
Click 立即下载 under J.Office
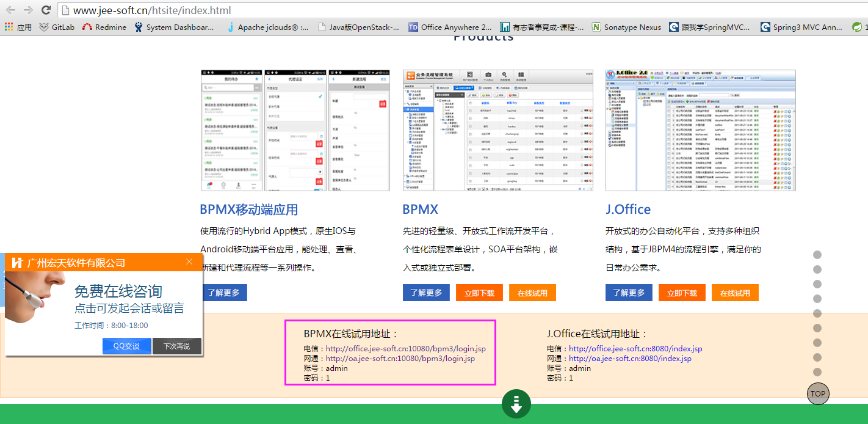[x=682, y=293]
